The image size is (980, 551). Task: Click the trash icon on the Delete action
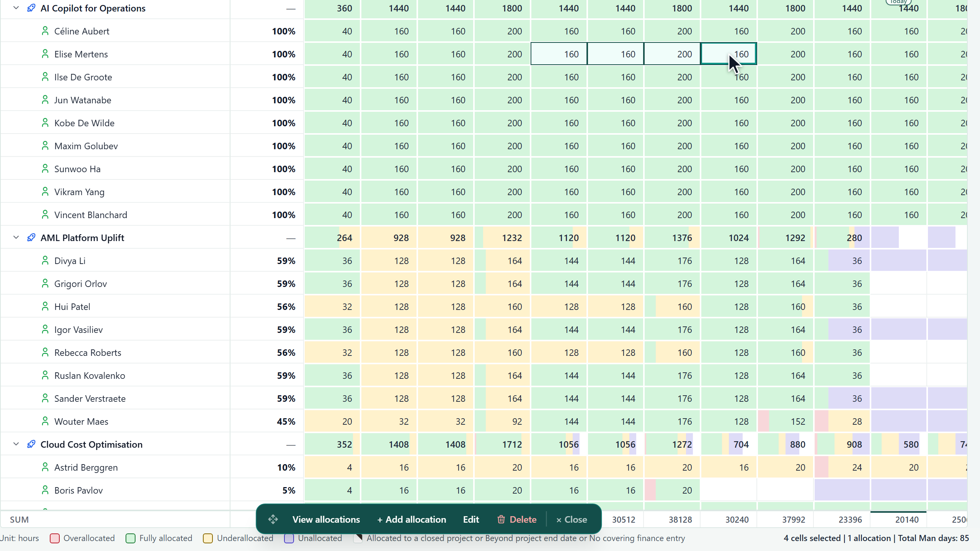[x=501, y=519]
